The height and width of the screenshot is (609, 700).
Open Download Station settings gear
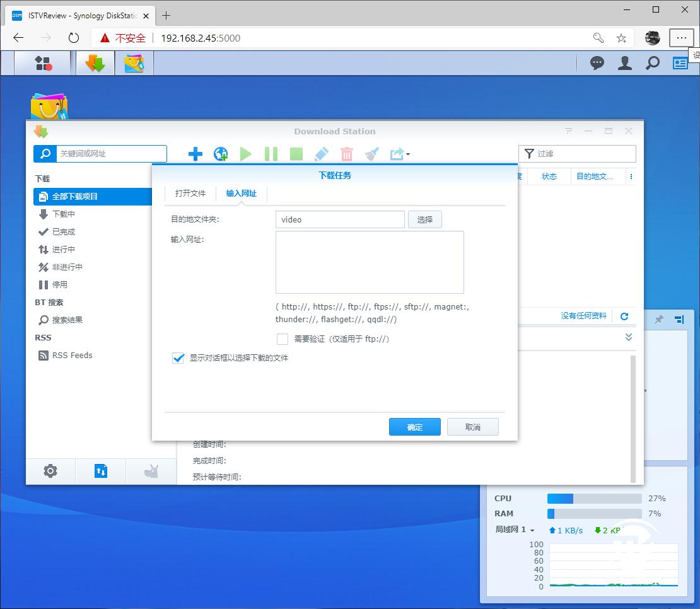click(50, 471)
